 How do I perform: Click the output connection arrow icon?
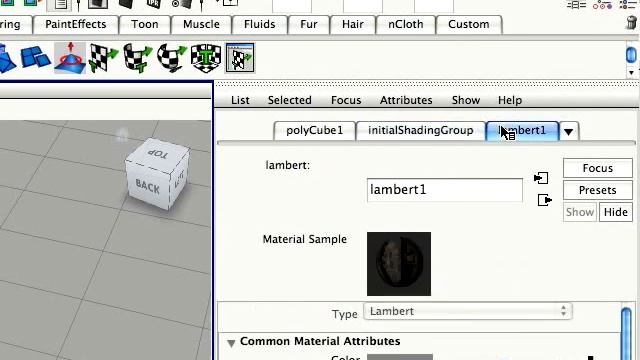click(545, 200)
